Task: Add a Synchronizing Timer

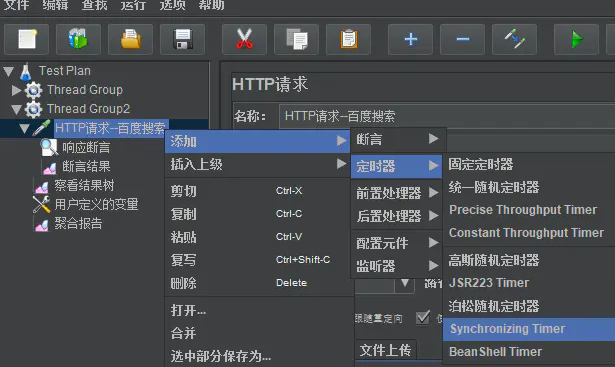Action: coord(529,329)
